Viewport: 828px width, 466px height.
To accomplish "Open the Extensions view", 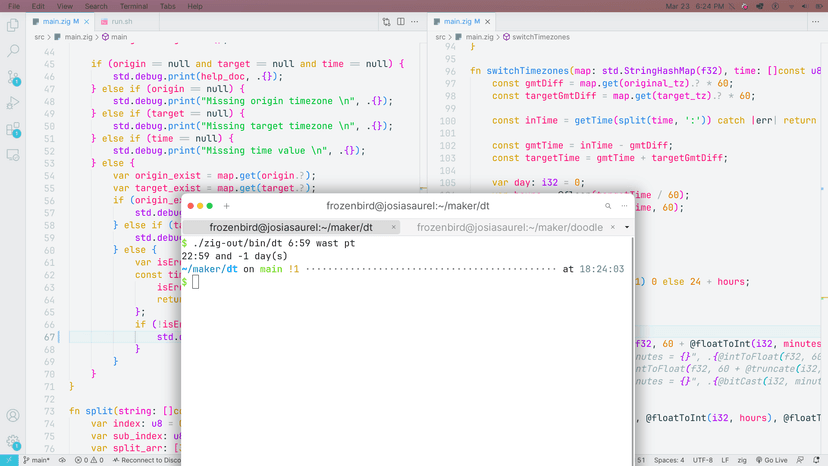I will 13,129.
